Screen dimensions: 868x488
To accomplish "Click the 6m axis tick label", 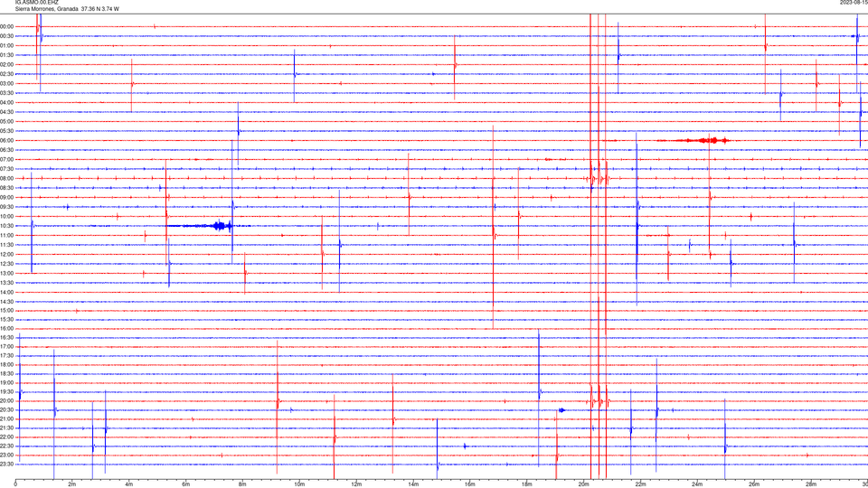I will 186,484.
